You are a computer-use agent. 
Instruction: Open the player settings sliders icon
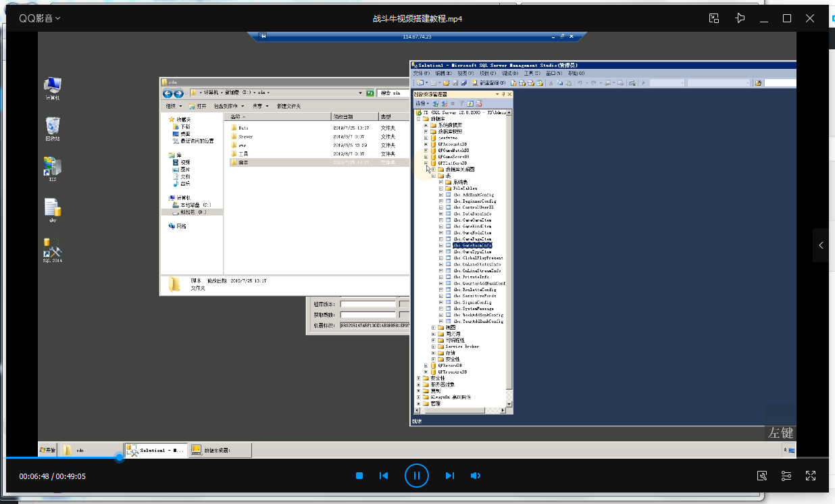point(786,476)
